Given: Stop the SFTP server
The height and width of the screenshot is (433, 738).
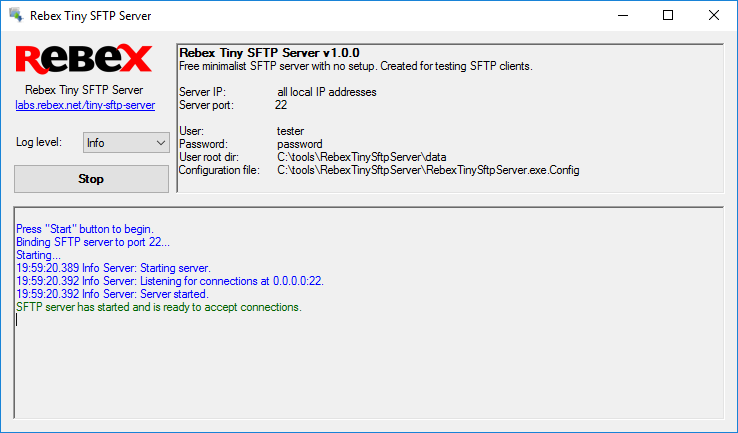Looking at the screenshot, I should tap(91, 179).
